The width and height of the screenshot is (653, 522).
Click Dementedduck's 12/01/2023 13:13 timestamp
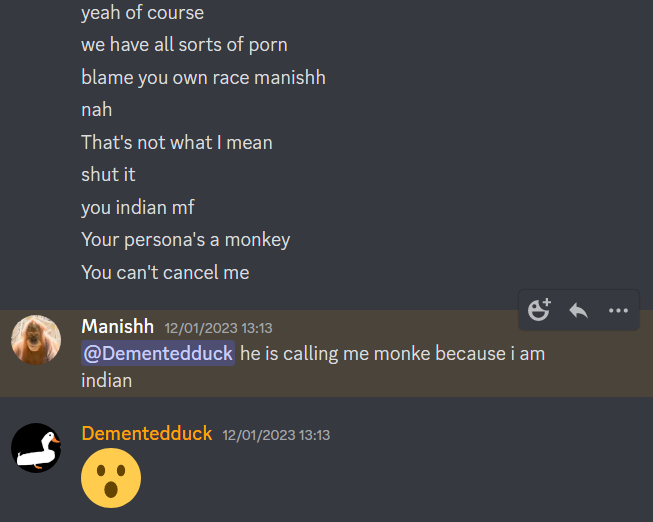[x=276, y=435]
